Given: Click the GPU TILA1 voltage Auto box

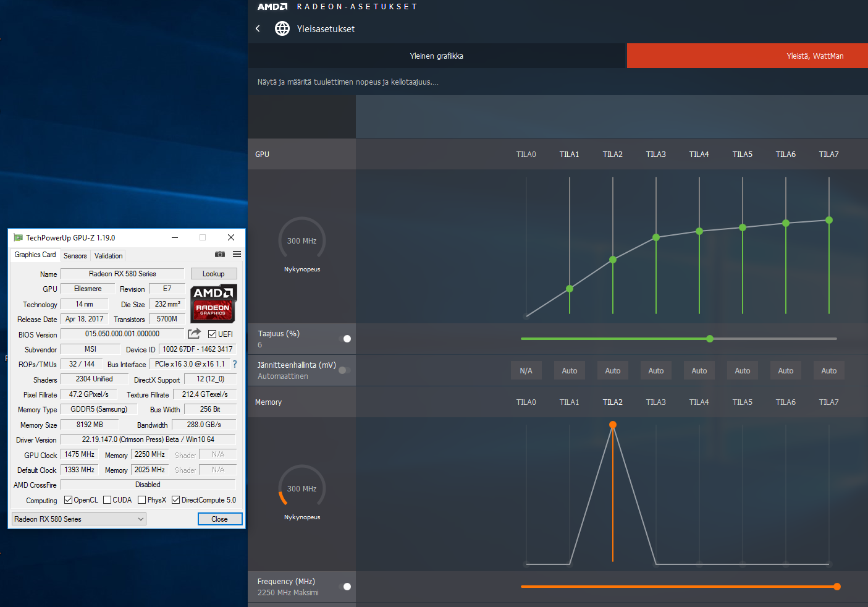Looking at the screenshot, I should pyautogui.click(x=570, y=371).
